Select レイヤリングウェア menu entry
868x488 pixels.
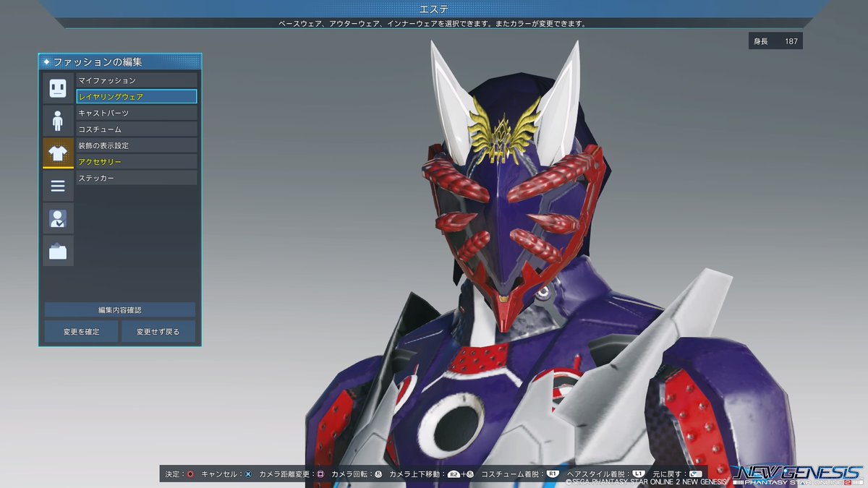pos(137,96)
